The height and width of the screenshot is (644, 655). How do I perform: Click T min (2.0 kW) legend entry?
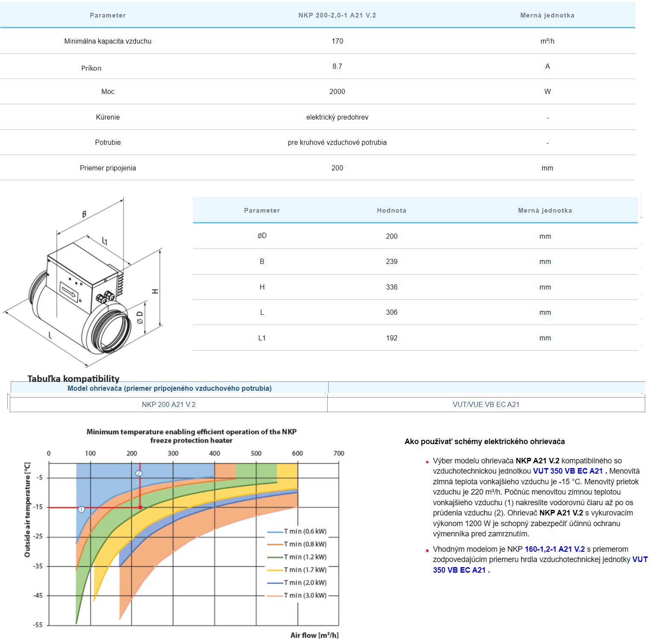pos(305,583)
